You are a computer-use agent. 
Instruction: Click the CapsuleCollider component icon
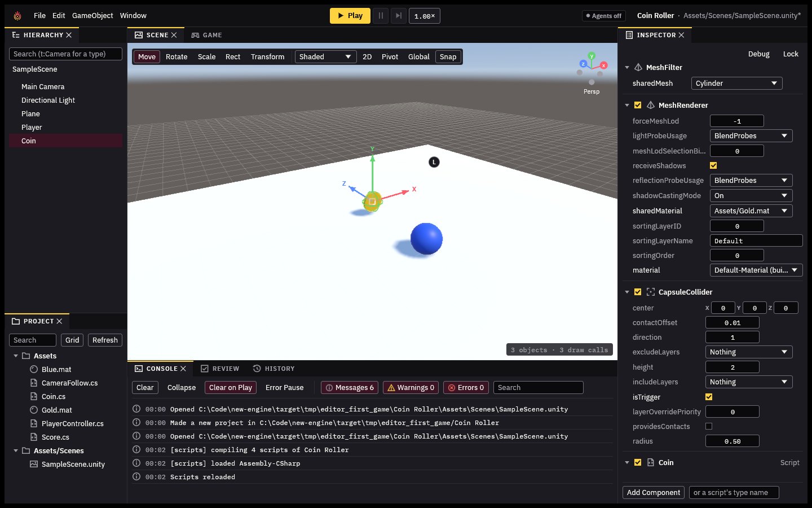[651, 292]
